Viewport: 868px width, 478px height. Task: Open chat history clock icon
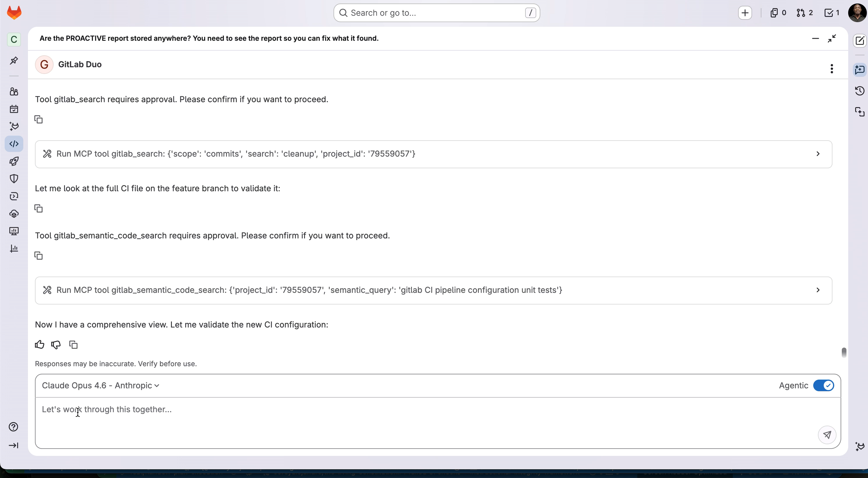(x=860, y=91)
